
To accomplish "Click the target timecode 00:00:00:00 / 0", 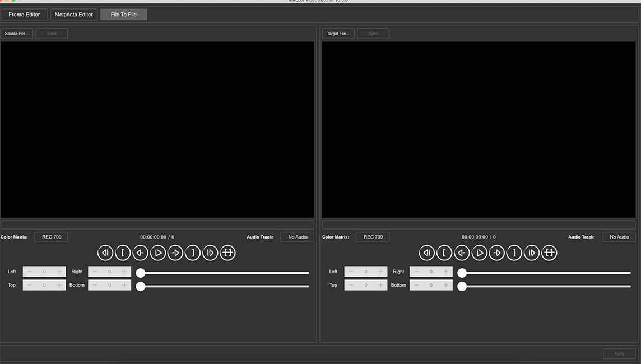I will click(x=479, y=237).
